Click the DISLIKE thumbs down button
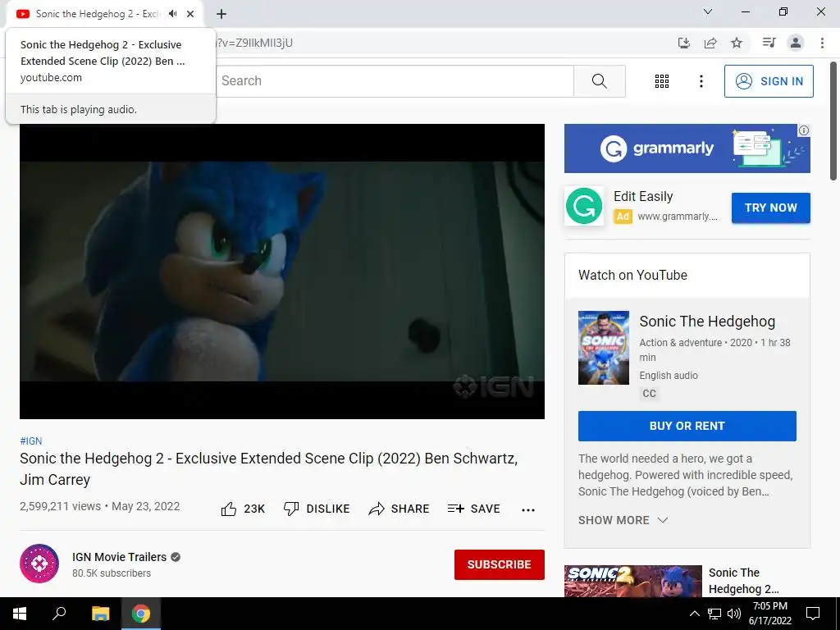The width and height of the screenshot is (840, 630). tap(316, 509)
